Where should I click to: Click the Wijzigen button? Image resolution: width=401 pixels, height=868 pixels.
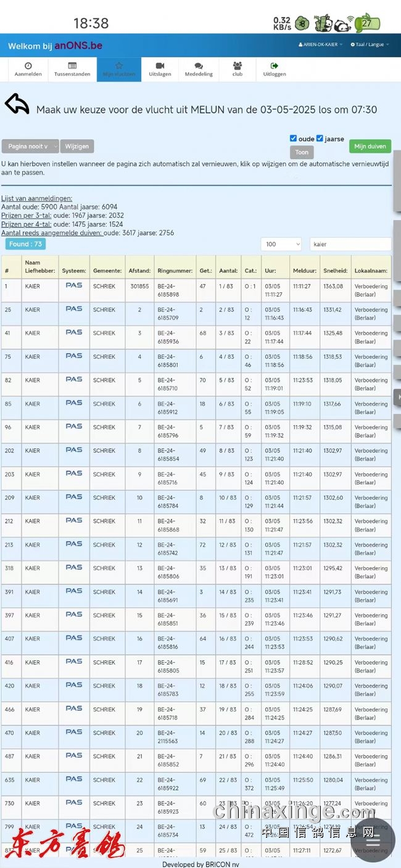click(x=77, y=147)
